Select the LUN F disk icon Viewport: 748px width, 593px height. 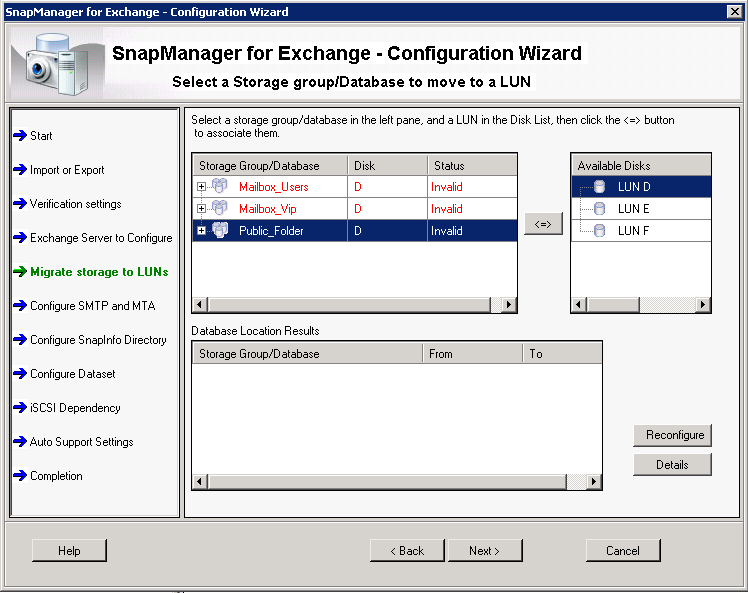pos(599,231)
